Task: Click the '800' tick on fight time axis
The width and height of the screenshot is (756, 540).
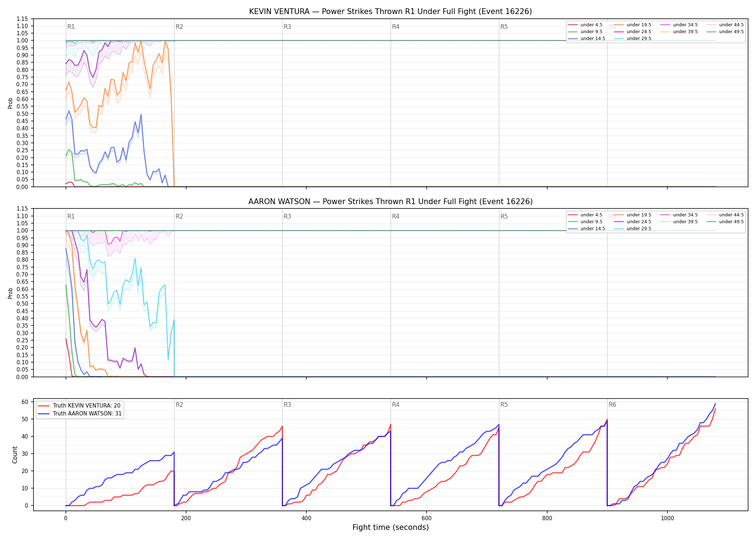Action: pyautogui.click(x=547, y=518)
